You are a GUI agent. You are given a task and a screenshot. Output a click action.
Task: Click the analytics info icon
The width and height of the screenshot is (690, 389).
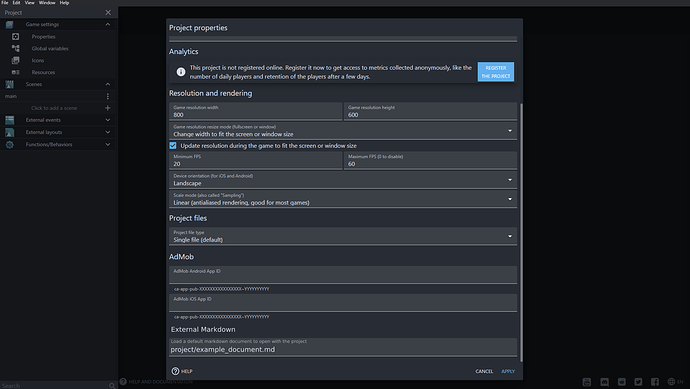click(181, 72)
